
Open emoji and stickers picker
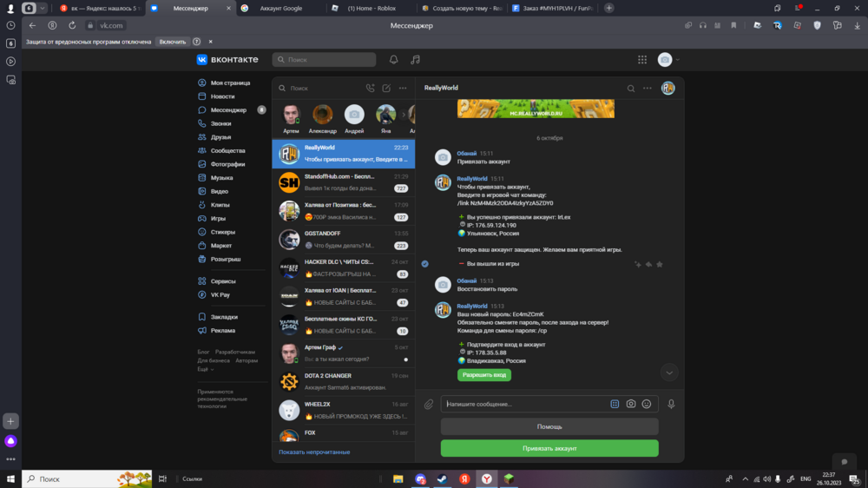point(647,404)
